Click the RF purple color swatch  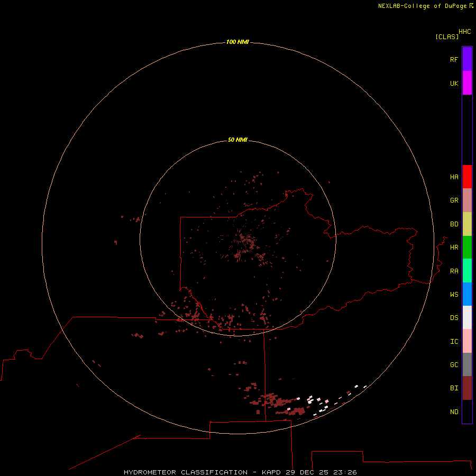coord(467,59)
